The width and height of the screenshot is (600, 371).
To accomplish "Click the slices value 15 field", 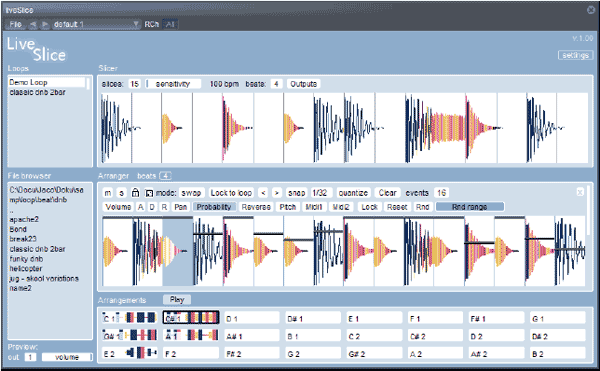I will pos(134,84).
